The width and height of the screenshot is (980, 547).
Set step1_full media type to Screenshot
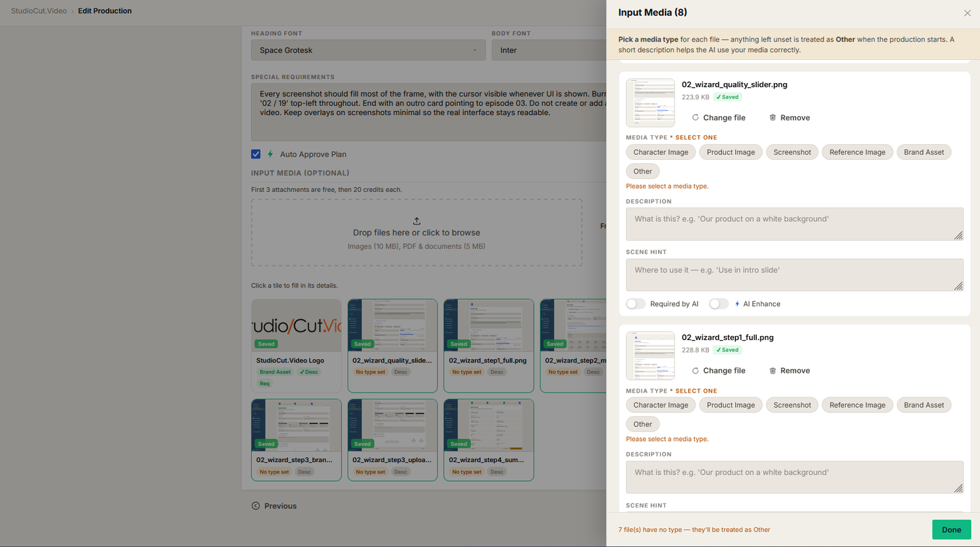pos(792,405)
